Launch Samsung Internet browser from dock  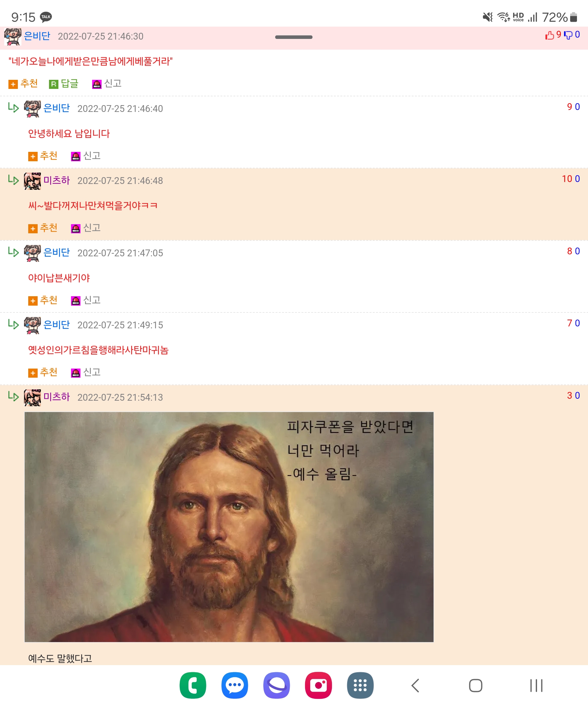click(x=276, y=685)
